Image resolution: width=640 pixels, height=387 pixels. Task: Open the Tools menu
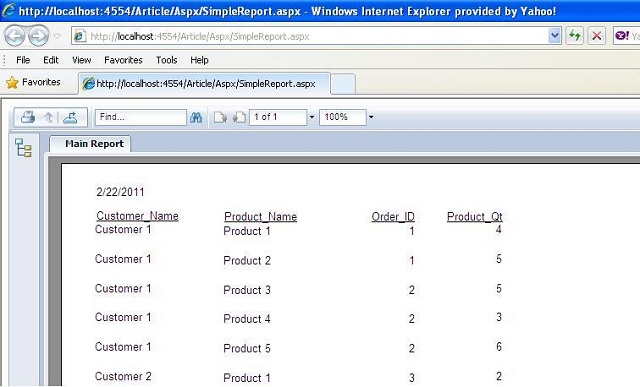(x=167, y=60)
